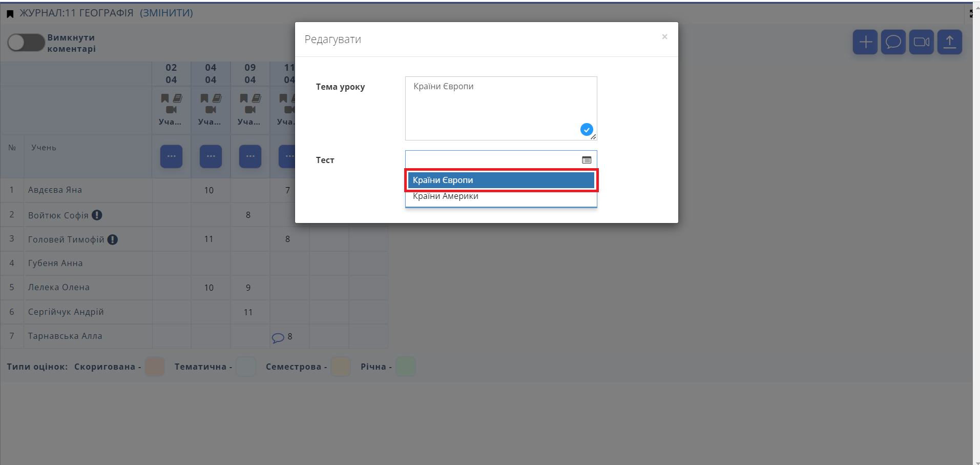980x465 pixels.
Task: Open the Тест dropdown list icon
Action: click(x=587, y=160)
